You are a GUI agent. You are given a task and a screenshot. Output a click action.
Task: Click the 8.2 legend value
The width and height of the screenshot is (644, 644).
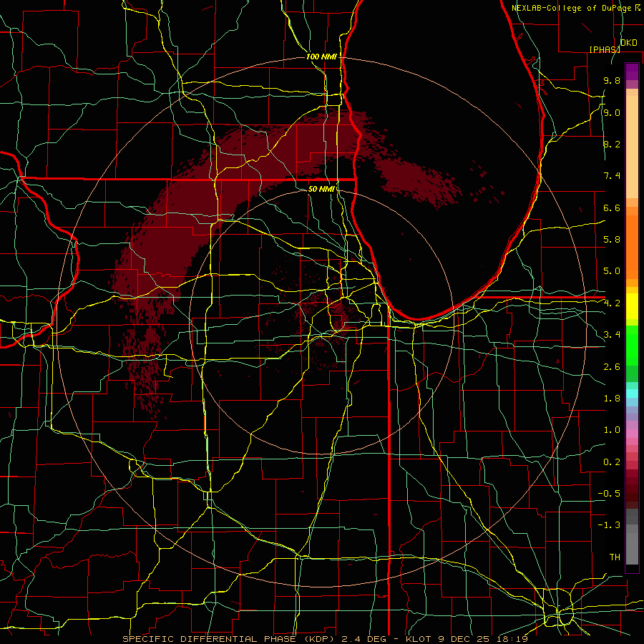coord(612,144)
